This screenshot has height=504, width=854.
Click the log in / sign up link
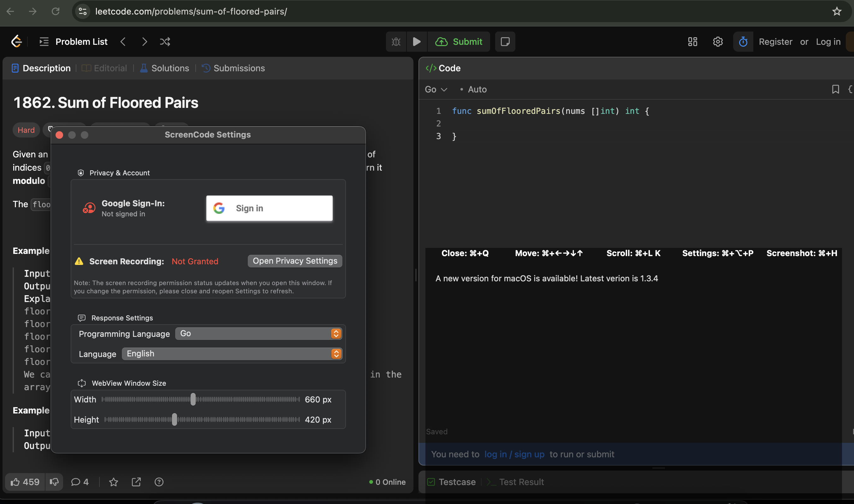tap(514, 454)
